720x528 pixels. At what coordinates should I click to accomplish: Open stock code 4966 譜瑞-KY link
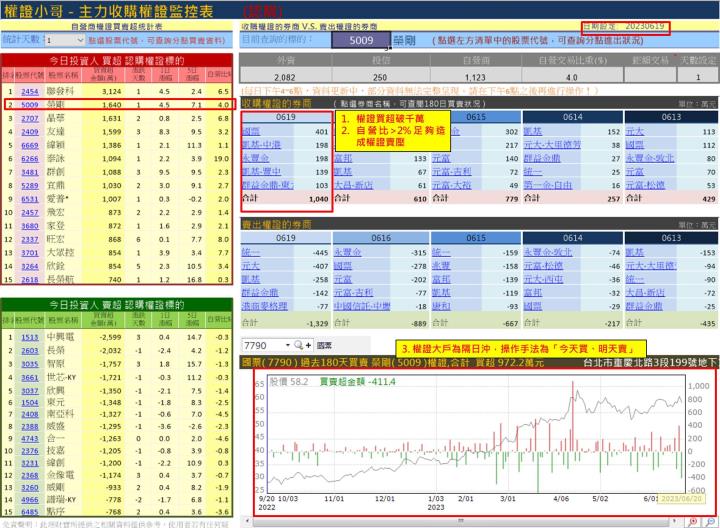click(29, 500)
